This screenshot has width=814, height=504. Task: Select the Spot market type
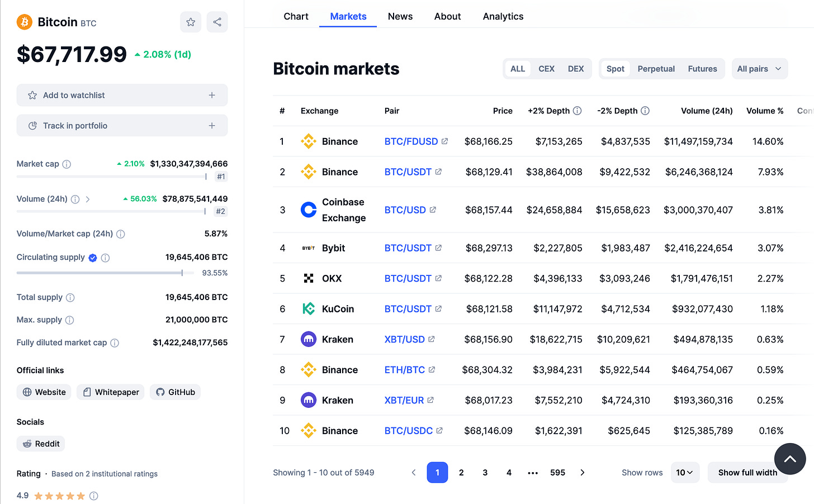(616, 69)
